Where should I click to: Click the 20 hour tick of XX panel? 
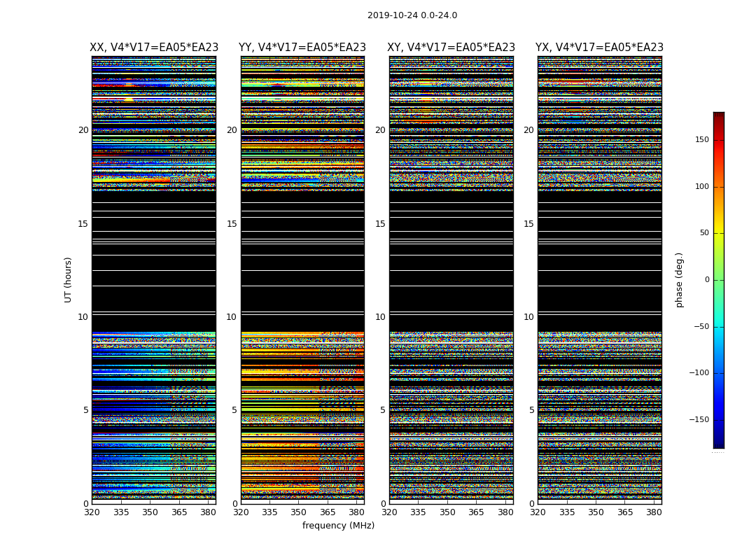(x=83, y=130)
